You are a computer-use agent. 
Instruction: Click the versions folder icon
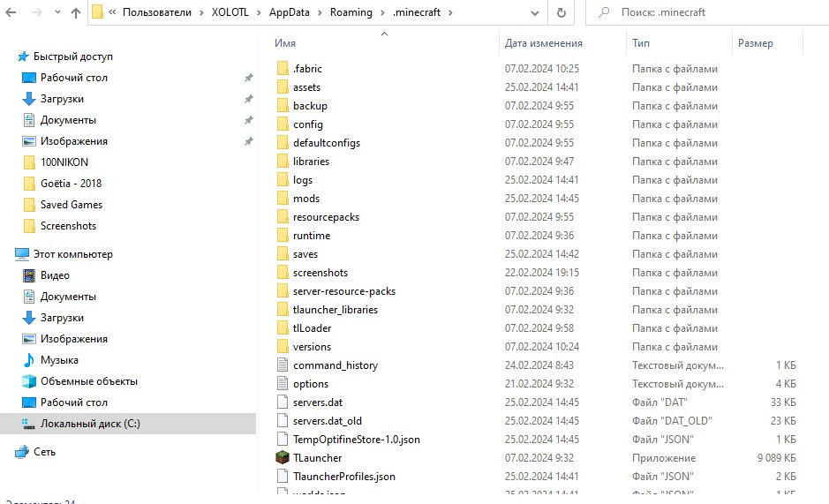pyautogui.click(x=283, y=346)
